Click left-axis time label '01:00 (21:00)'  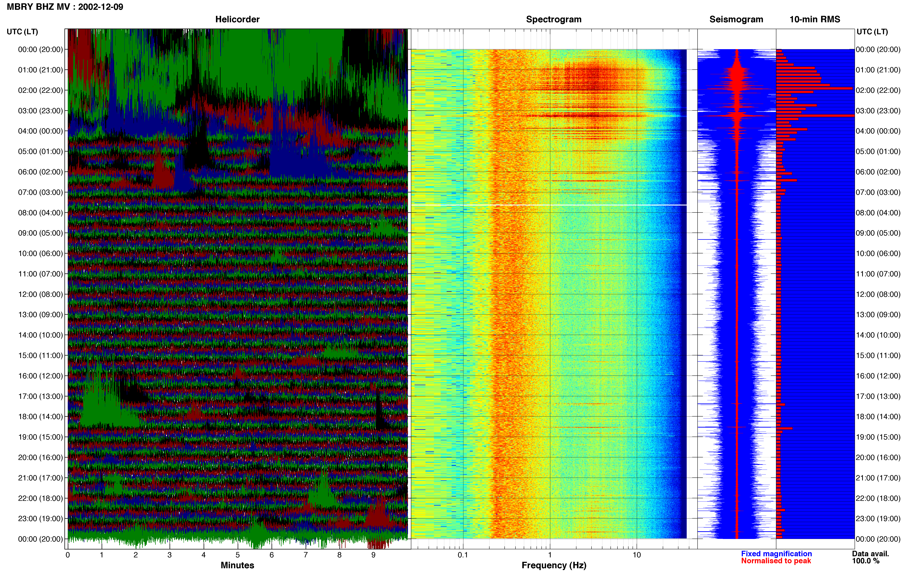[x=41, y=70]
